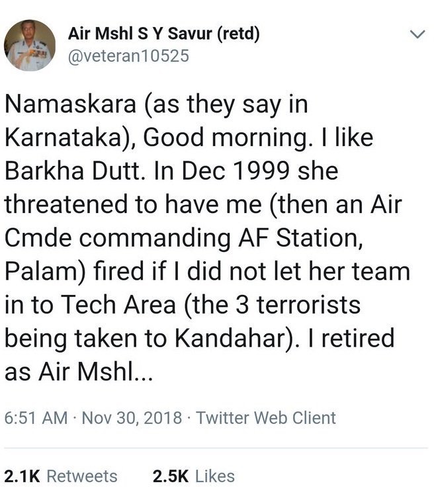Click the author's profile avatar photo
434x504 pixels.
[x=29, y=46]
